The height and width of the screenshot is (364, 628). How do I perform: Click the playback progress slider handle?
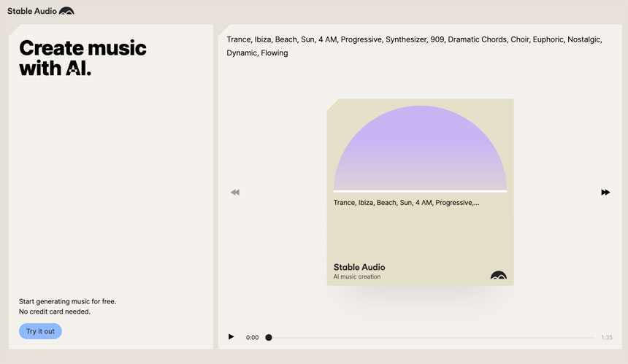pyautogui.click(x=269, y=338)
